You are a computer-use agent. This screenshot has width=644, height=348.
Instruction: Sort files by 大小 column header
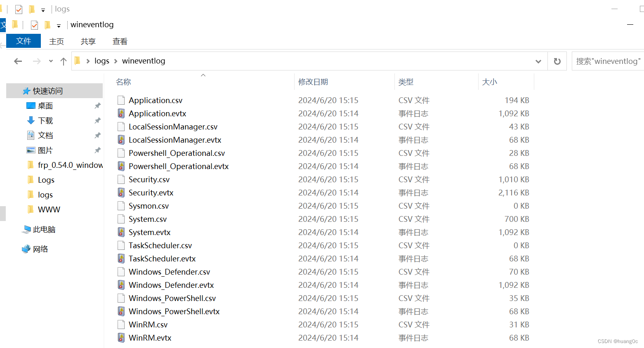click(490, 82)
